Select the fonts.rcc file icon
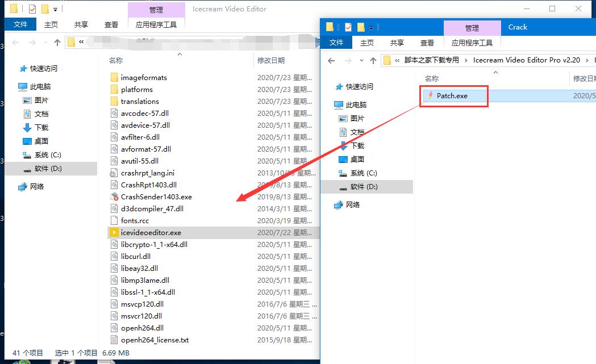 (x=114, y=221)
